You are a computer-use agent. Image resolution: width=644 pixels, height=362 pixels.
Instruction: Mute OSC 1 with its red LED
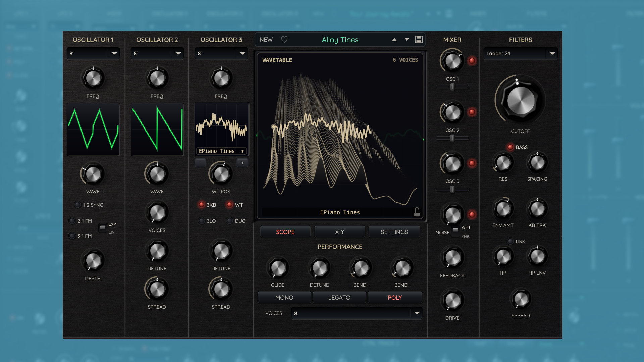point(472,61)
